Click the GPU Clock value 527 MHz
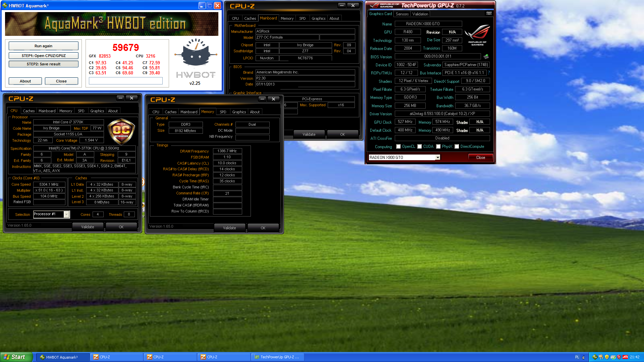The width and height of the screenshot is (644, 362). coord(405,122)
